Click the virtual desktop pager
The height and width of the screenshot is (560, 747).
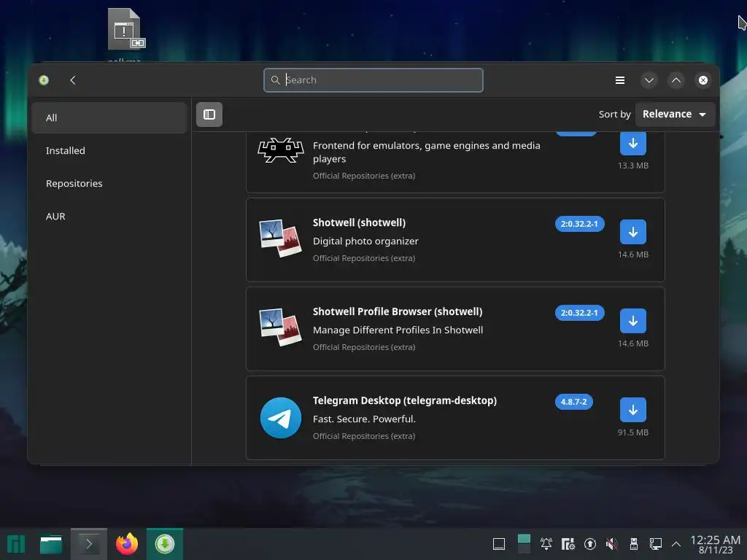(524, 544)
